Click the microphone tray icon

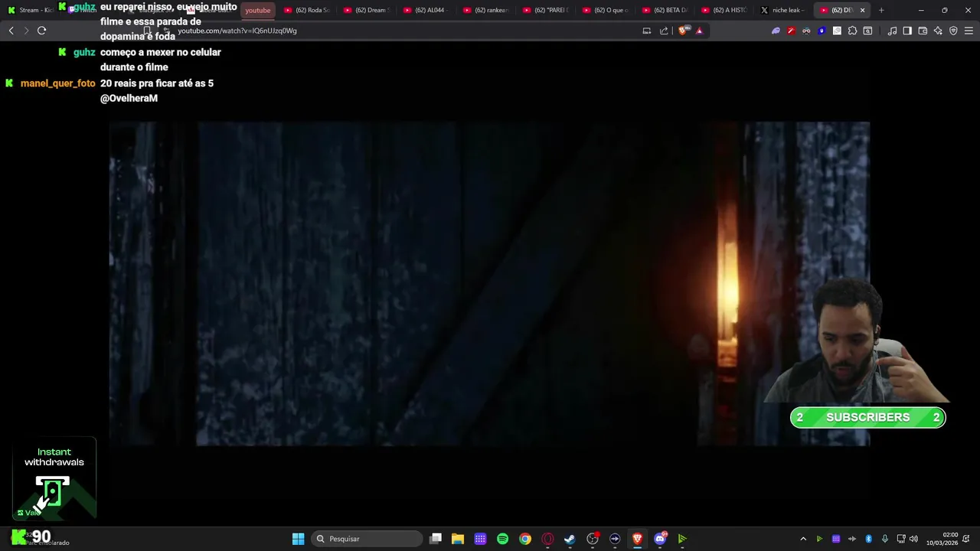(885, 539)
